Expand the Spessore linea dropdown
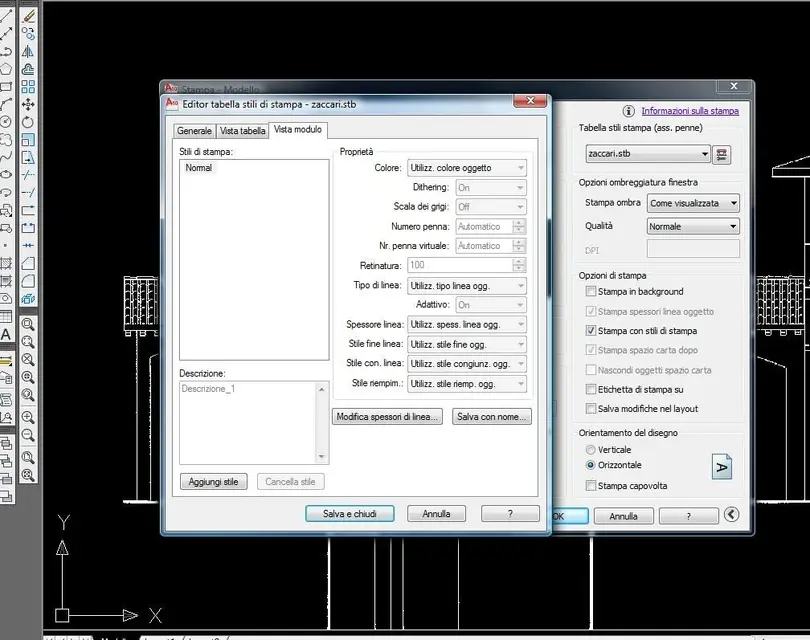810x640 pixels. tap(467, 324)
